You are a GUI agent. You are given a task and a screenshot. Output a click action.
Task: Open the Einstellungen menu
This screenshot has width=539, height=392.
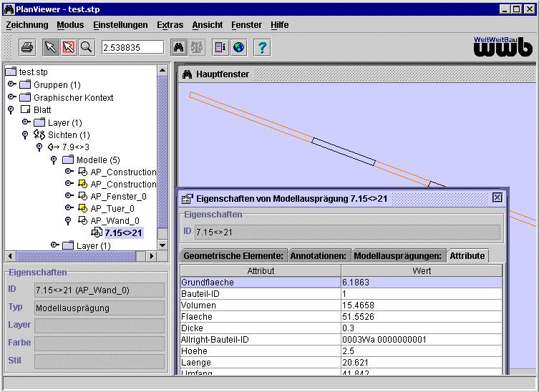(121, 25)
